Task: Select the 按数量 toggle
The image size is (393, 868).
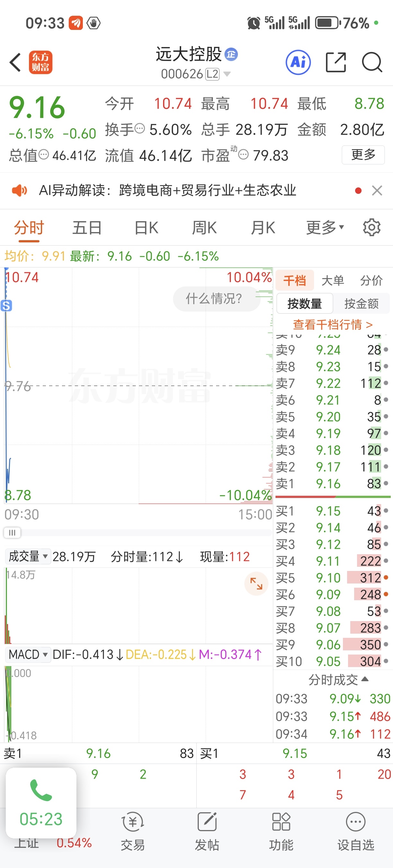Action: click(305, 303)
